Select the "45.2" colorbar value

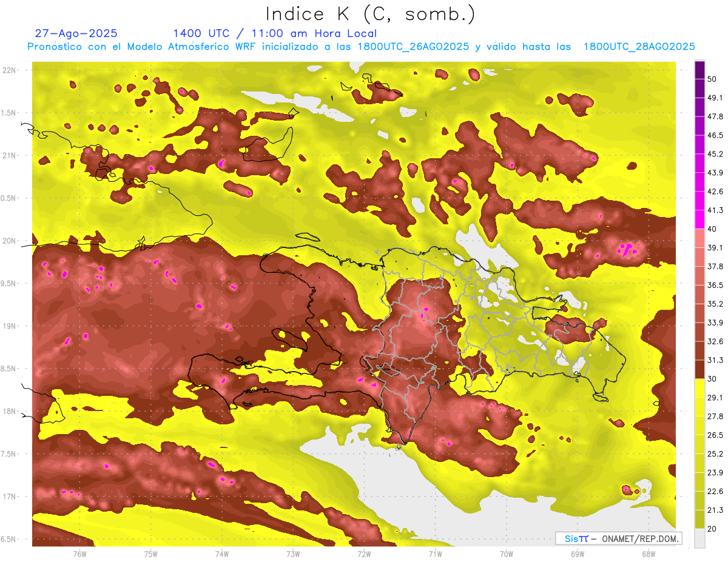[715, 154]
